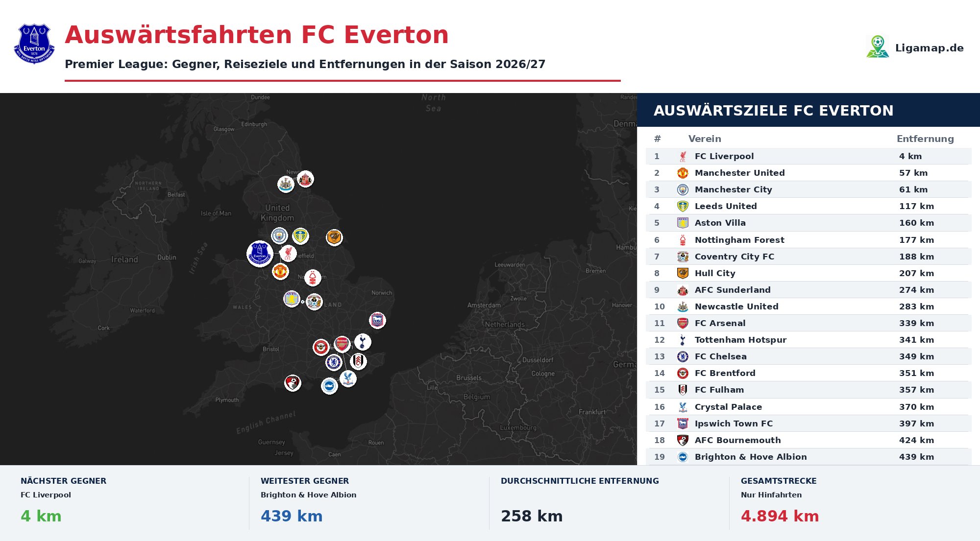
Task: Select the Newcastle United map marker
Action: click(286, 184)
